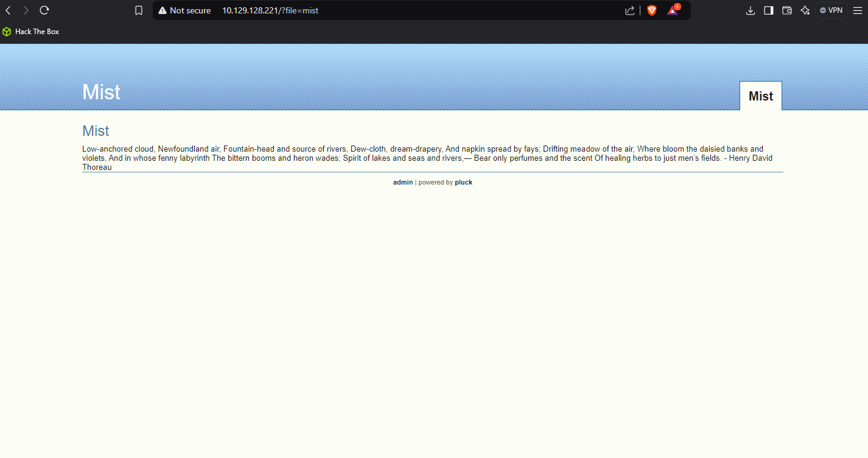Toggle the VPN button
This screenshot has height=458, width=868.
[x=831, y=10]
